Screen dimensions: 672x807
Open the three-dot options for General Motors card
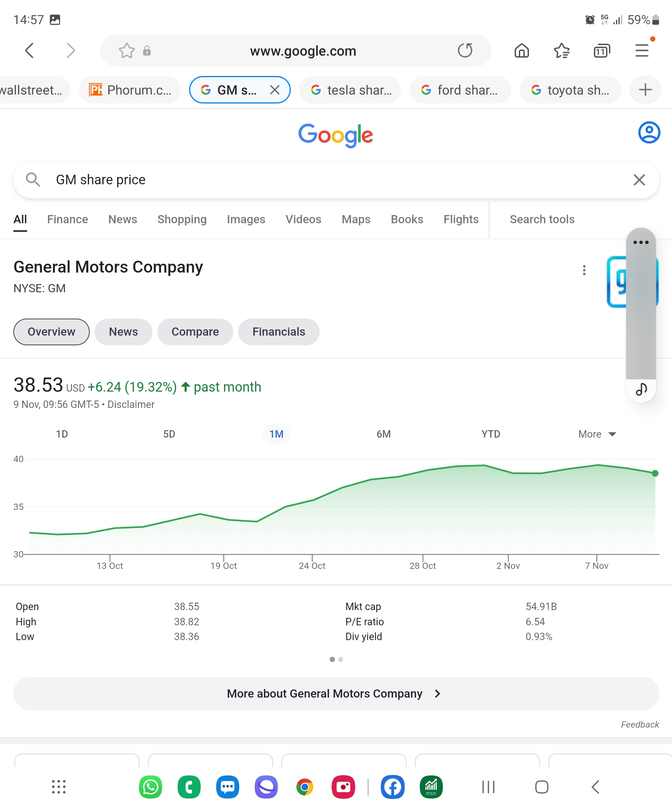[x=584, y=270]
